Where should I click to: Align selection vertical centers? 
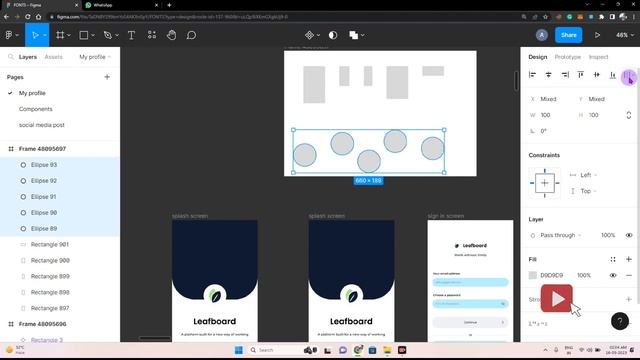point(597,75)
